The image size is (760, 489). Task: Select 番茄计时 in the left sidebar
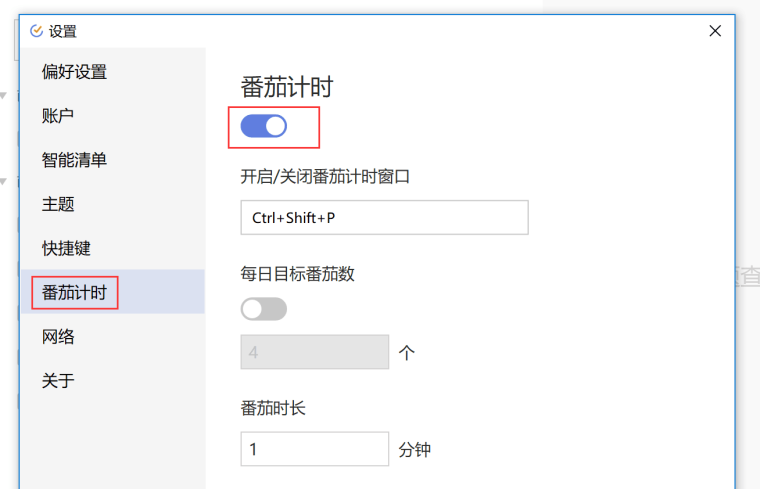coord(74,293)
